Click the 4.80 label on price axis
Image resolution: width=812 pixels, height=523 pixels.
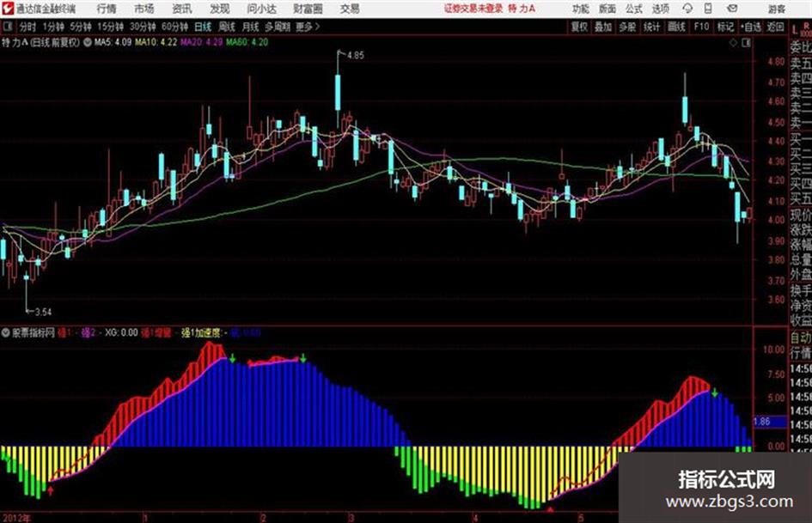[x=776, y=62]
